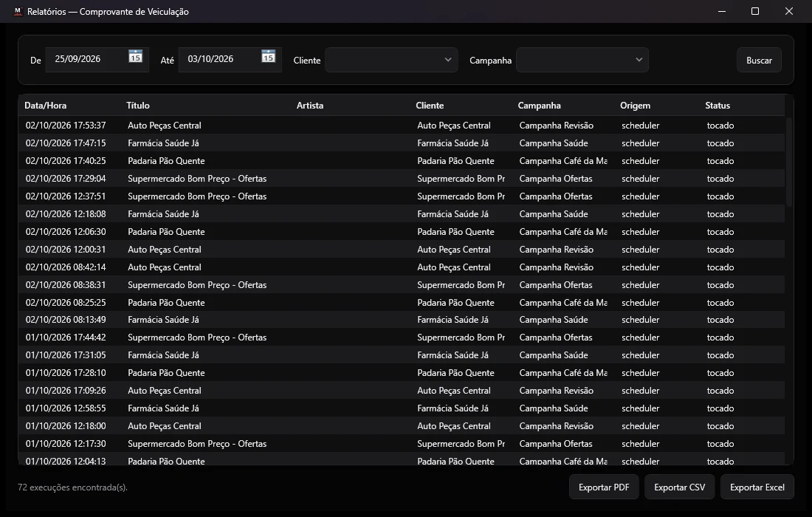
Task: Select the row dated 02/10/2026 12:06:30
Action: [402, 232]
